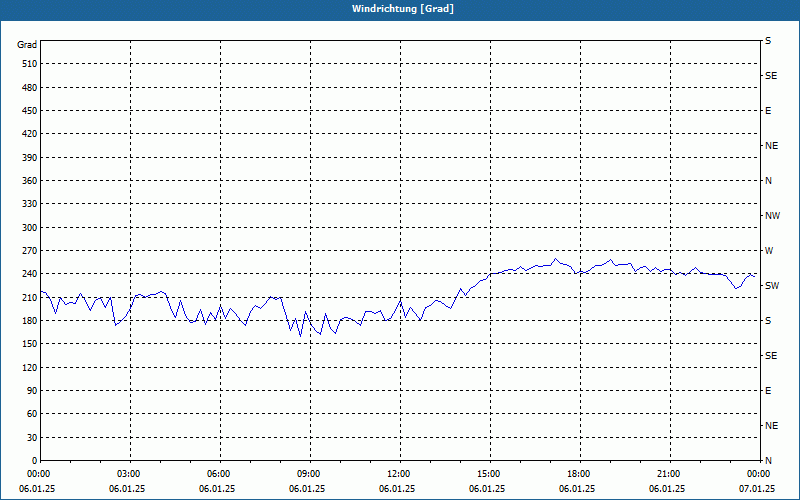Select the 420 degree axis label
800x500 pixels.
coord(30,134)
